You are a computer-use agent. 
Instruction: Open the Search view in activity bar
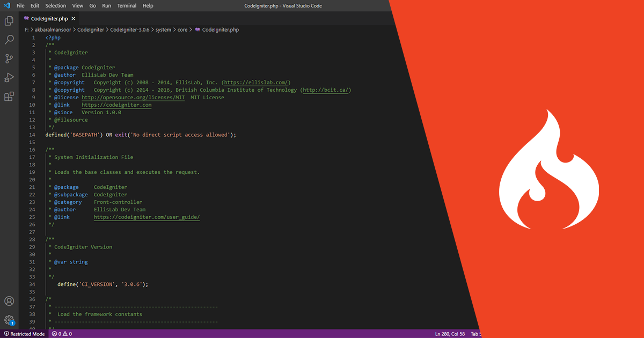pyautogui.click(x=9, y=40)
